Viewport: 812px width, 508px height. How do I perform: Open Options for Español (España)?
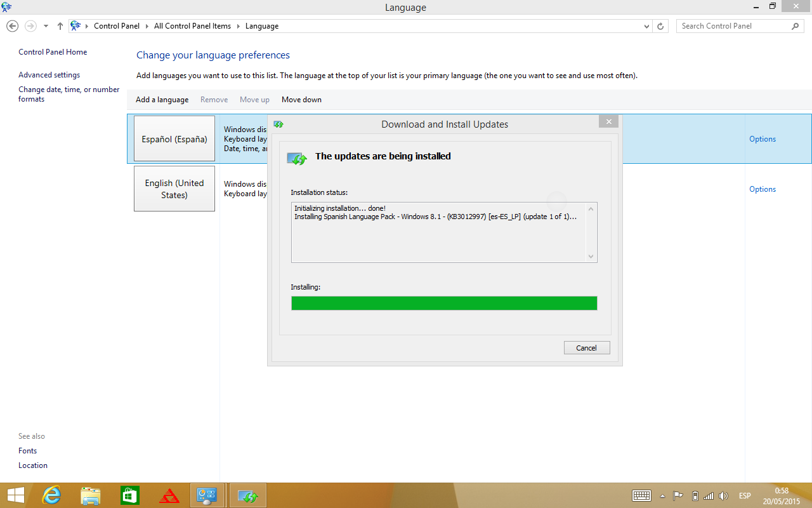click(x=762, y=139)
